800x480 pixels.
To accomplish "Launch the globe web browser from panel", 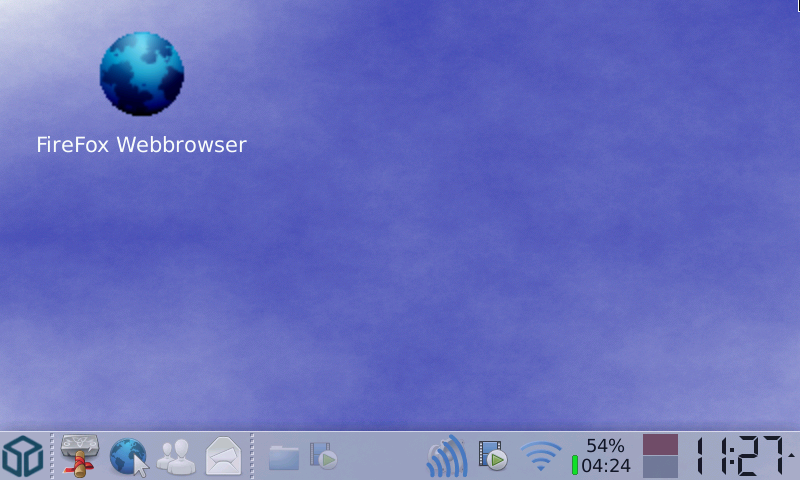I will [x=129, y=457].
